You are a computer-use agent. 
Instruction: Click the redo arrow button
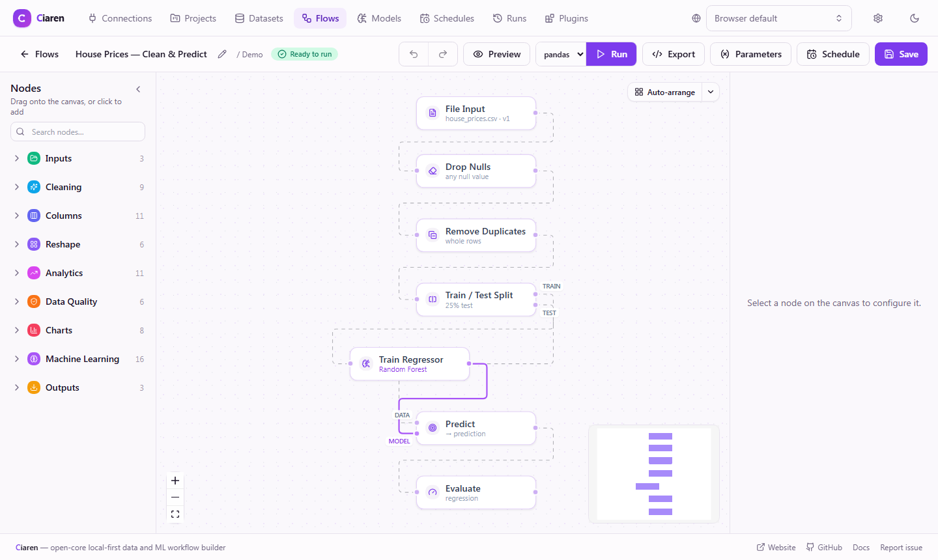(x=443, y=54)
